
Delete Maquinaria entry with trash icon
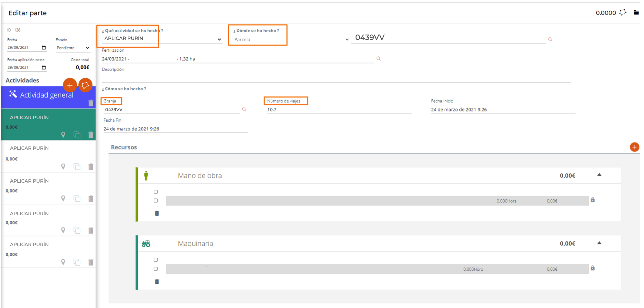[157, 282]
